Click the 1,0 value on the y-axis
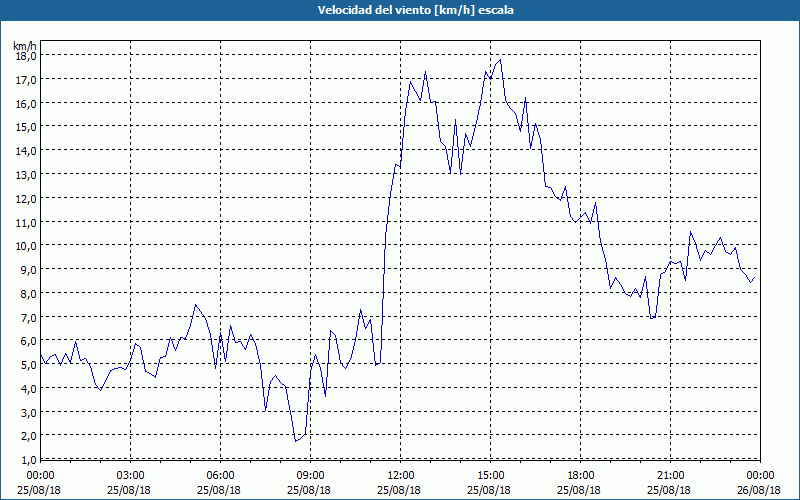The image size is (800, 500). pos(28,460)
